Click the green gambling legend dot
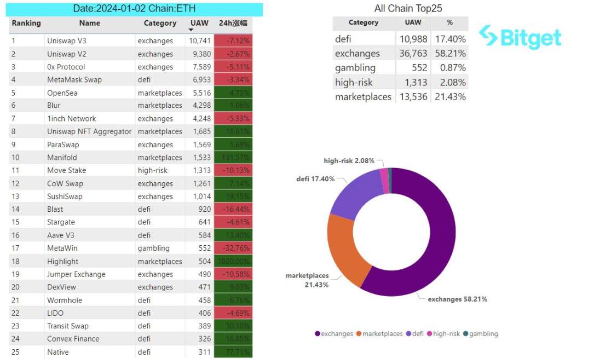Viewport: 594px width, 364px height. coord(466,334)
